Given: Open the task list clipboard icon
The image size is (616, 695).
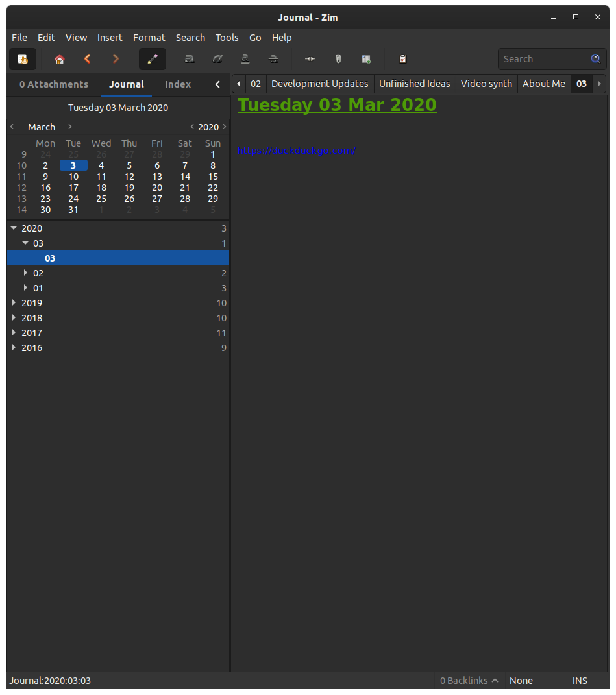Looking at the screenshot, I should tap(402, 59).
